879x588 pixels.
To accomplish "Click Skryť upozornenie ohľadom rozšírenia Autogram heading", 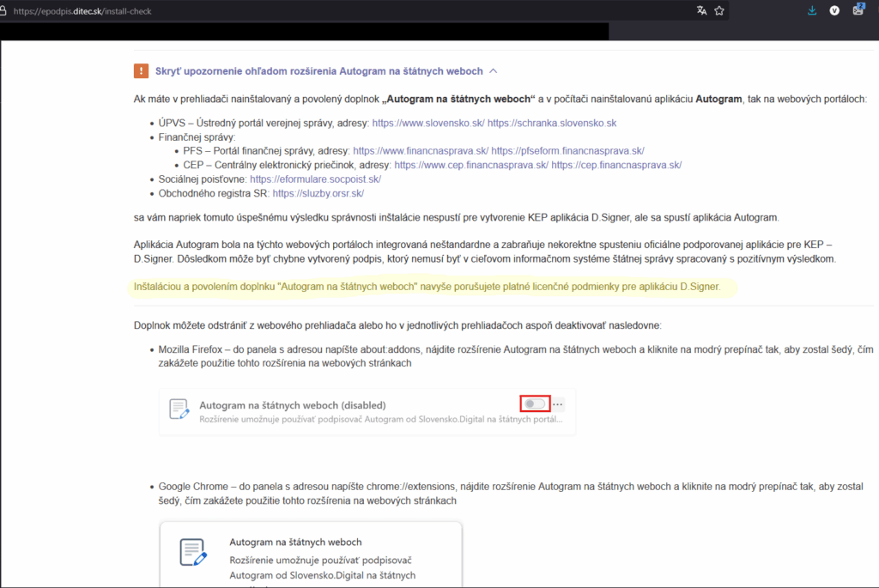I will coord(319,71).
